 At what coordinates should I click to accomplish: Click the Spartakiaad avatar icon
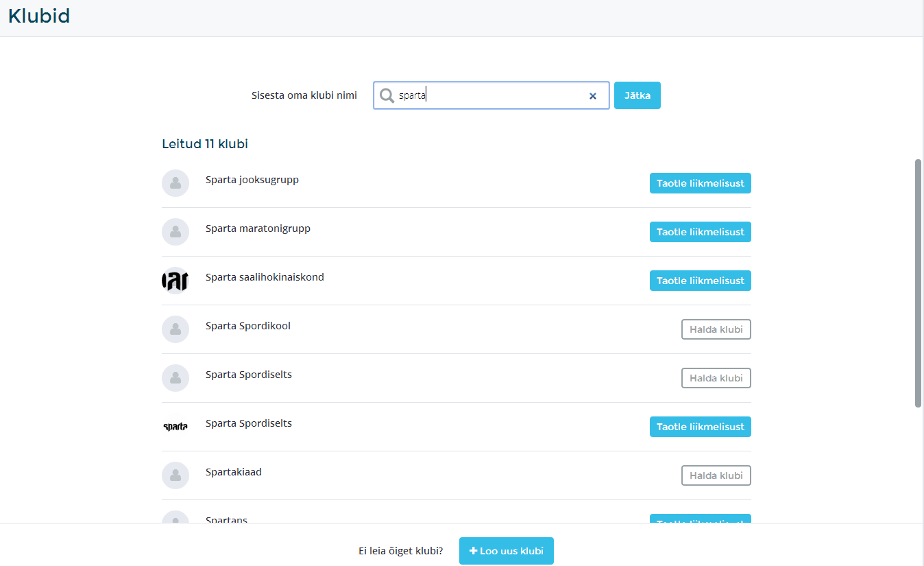175,475
